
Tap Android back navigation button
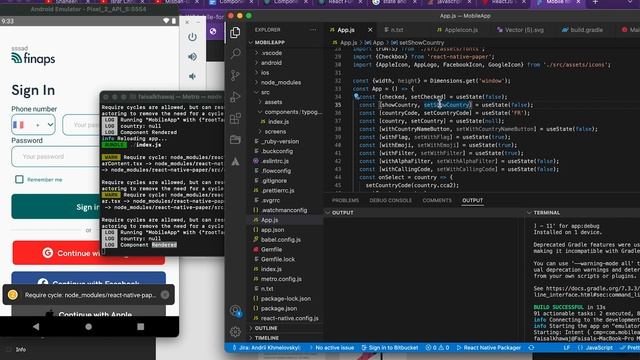pyautogui.click(x=36, y=327)
